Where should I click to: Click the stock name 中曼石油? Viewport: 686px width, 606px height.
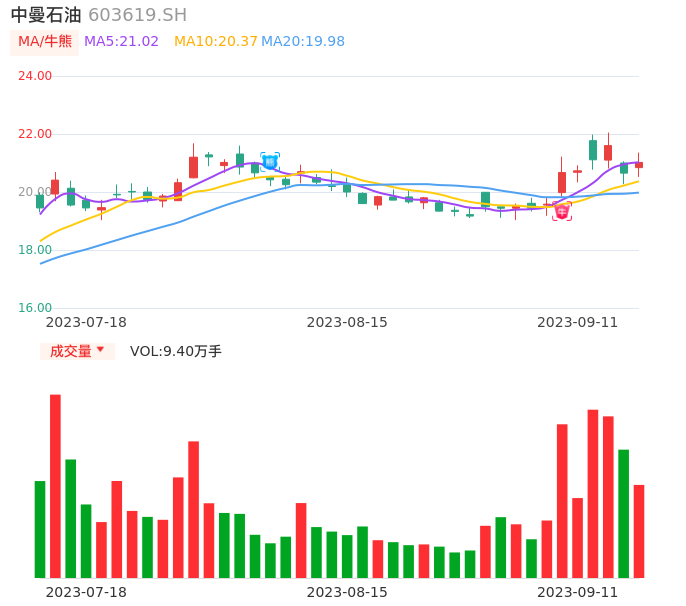tap(46, 15)
